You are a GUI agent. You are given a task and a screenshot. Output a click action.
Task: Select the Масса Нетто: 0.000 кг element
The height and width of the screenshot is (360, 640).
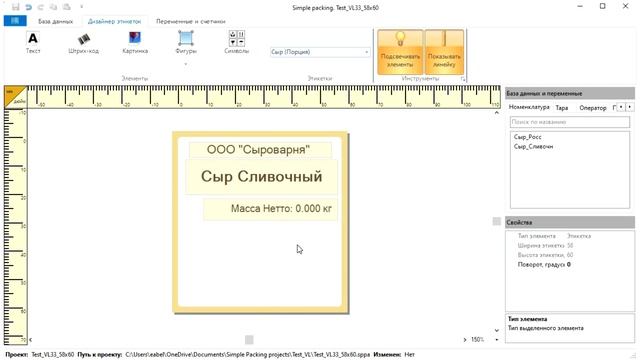coord(270,209)
